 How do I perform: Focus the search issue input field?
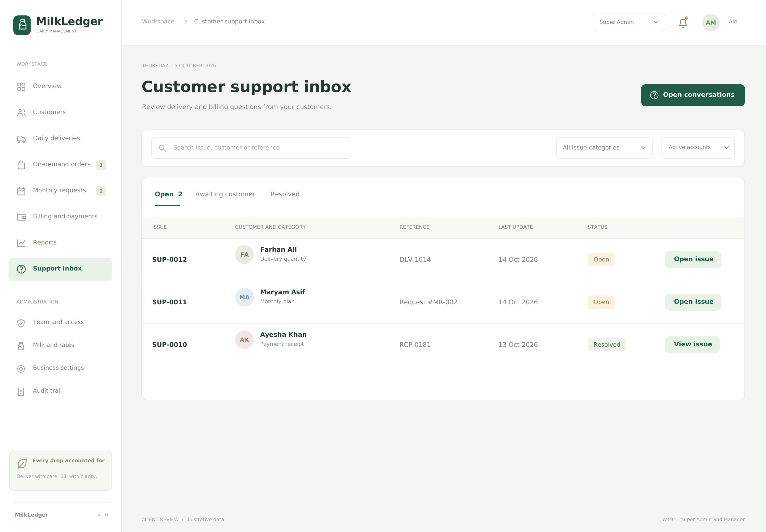pyautogui.click(x=251, y=148)
